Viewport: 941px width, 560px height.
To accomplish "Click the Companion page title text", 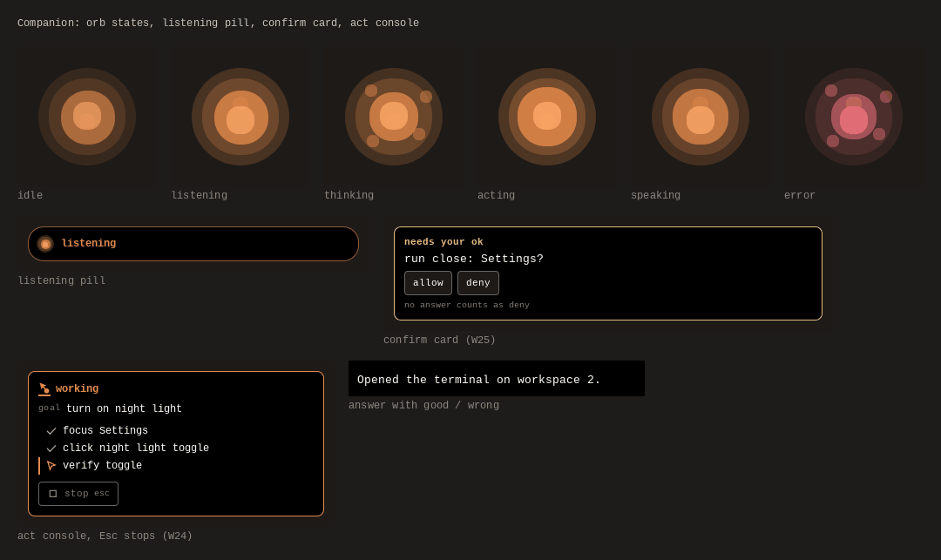I will pos(218,24).
